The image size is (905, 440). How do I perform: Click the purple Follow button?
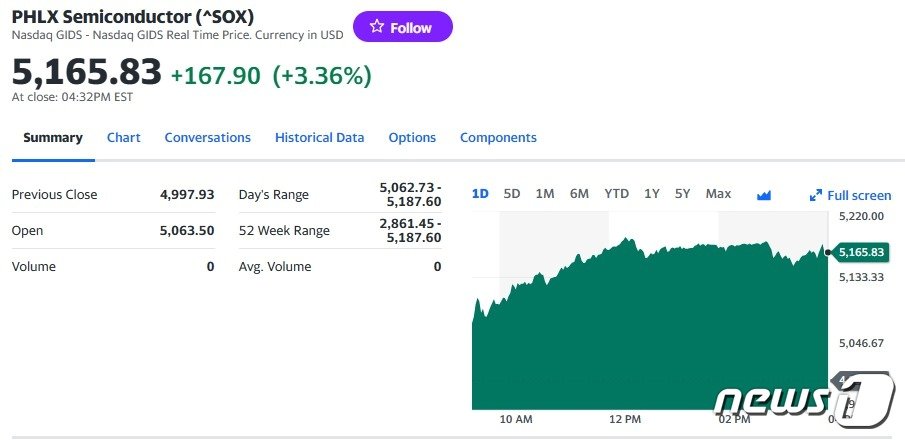402,27
